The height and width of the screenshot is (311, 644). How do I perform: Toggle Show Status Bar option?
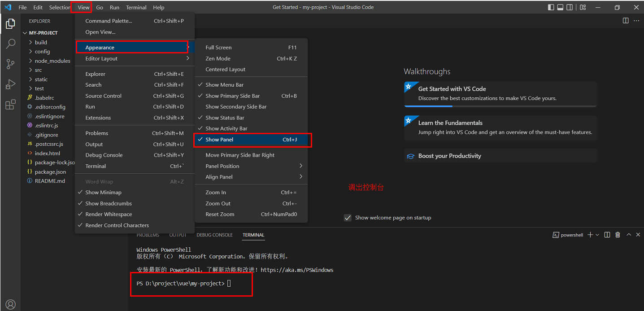[x=251, y=118]
